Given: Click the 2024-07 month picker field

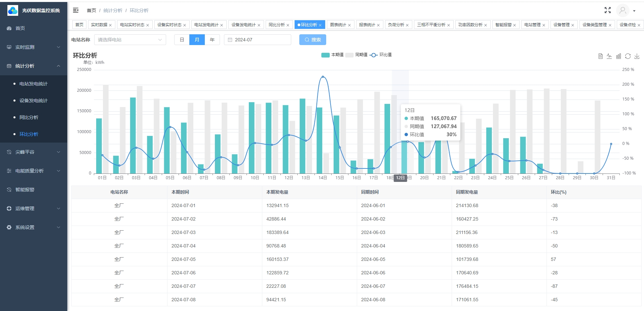Looking at the screenshot, I should [258, 40].
